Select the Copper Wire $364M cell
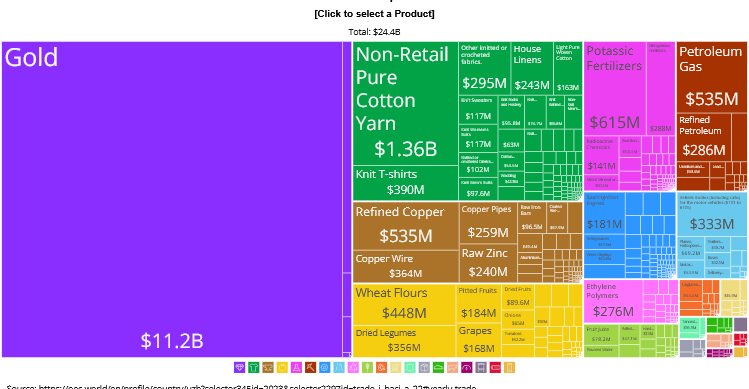749x389 pixels. (406, 266)
